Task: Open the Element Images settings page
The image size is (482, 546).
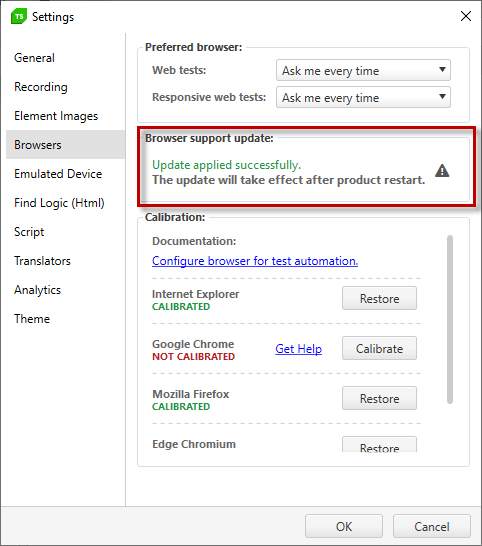Action: [x=56, y=116]
